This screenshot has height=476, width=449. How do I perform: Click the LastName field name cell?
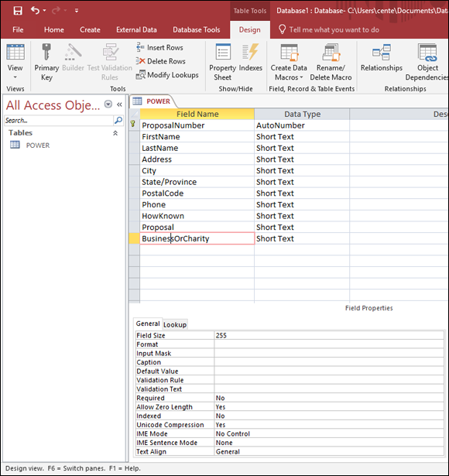click(197, 148)
